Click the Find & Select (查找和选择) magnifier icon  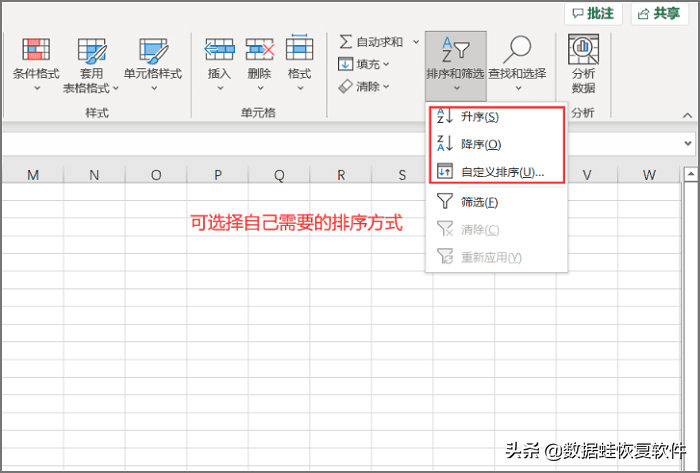[517, 49]
